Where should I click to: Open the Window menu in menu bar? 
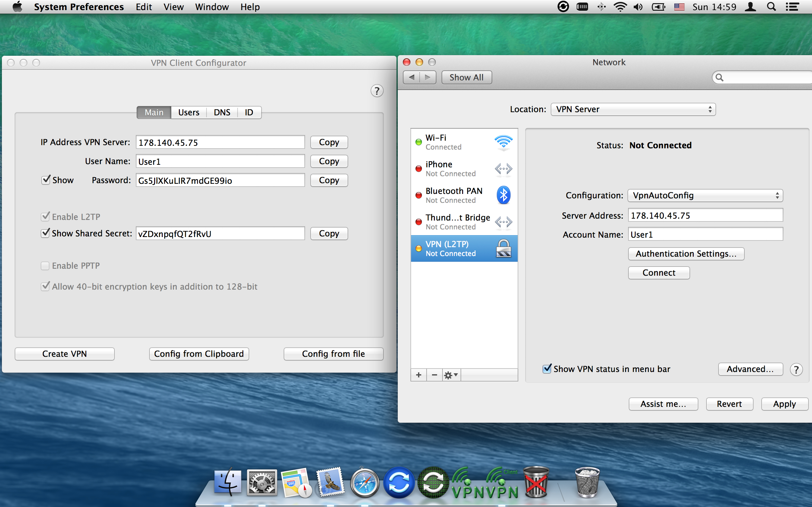pos(212,7)
